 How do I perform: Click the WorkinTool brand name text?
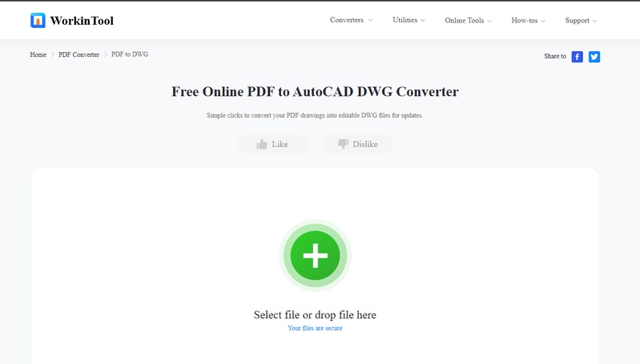(x=82, y=20)
